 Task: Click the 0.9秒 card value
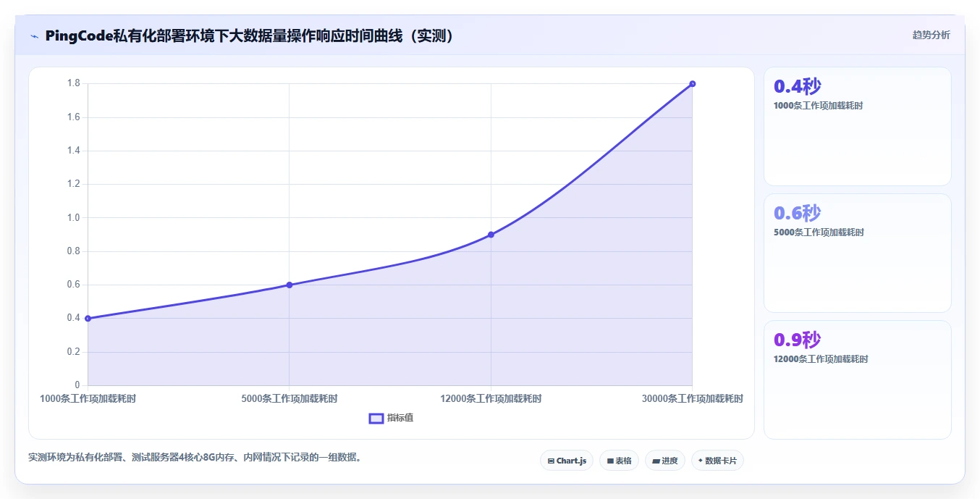coord(798,340)
